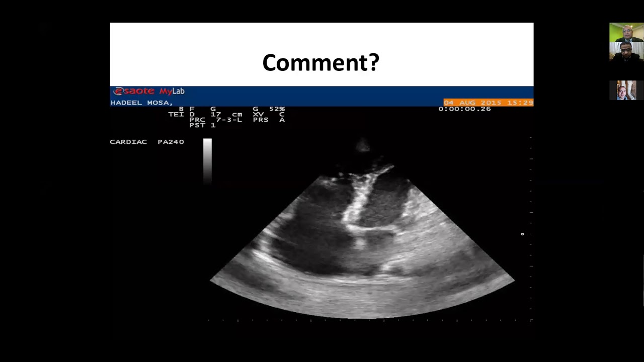Screen dimensions: 644x362
Task: Select the middle participant in dark jacket
Action: (626, 51)
